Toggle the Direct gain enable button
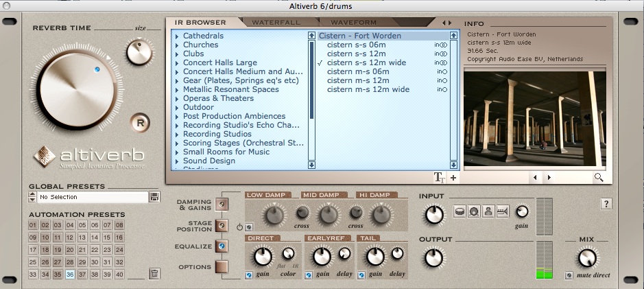This screenshot has width=644, height=289. 248,275
